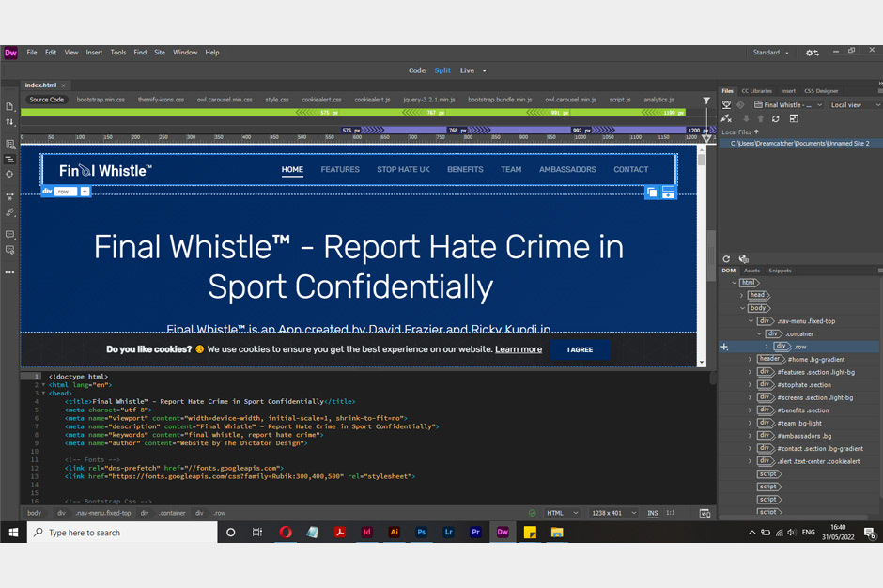The image size is (883, 588).
Task: Click the I AGREE cookie button
Action: (580, 349)
